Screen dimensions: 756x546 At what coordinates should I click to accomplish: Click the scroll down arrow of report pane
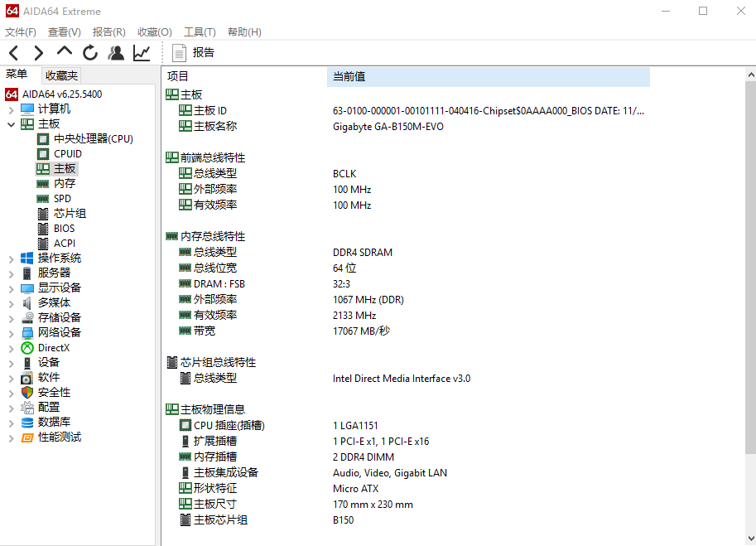coord(751,539)
